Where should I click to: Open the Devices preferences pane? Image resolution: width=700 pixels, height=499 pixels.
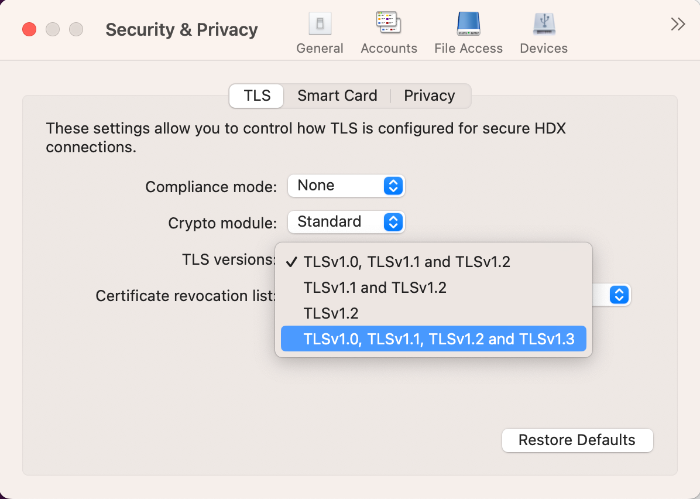[543, 33]
